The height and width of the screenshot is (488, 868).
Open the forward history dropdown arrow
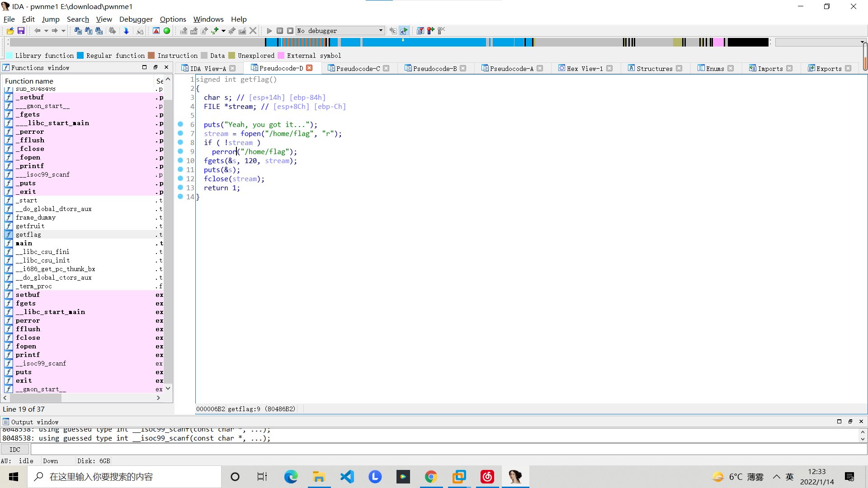pyautogui.click(x=63, y=31)
